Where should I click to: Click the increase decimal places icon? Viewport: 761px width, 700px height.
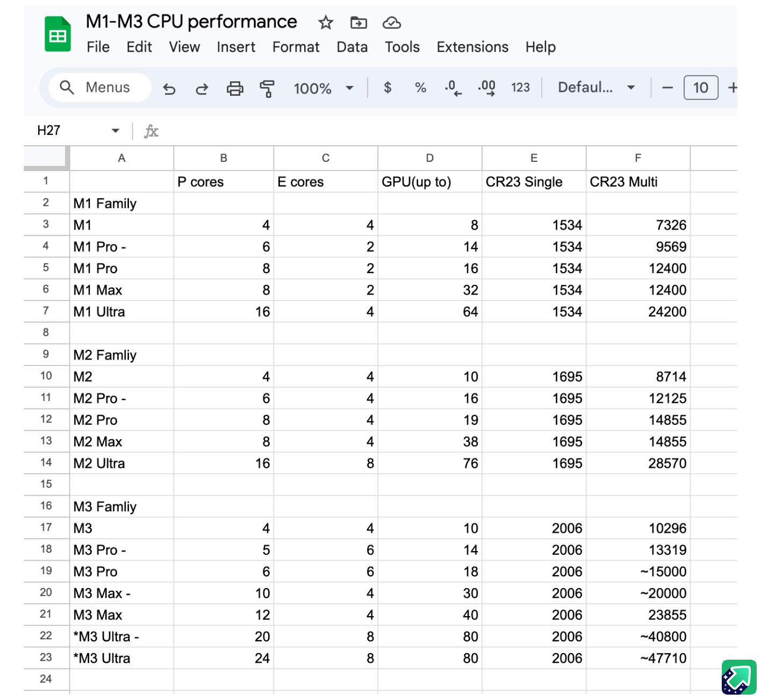click(487, 88)
